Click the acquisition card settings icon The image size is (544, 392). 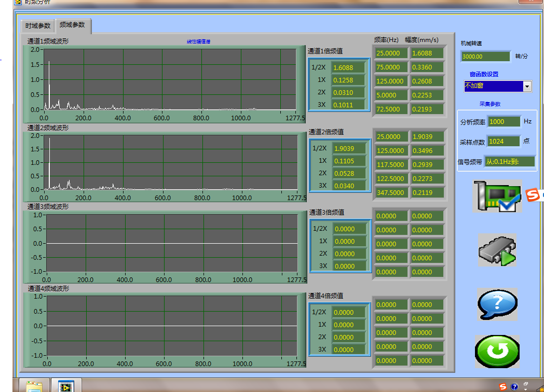(x=496, y=195)
